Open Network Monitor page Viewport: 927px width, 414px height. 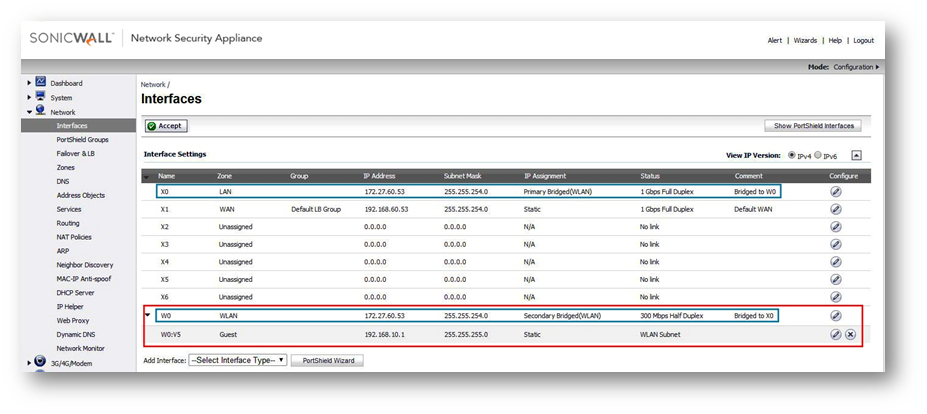(x=80, y=348)
